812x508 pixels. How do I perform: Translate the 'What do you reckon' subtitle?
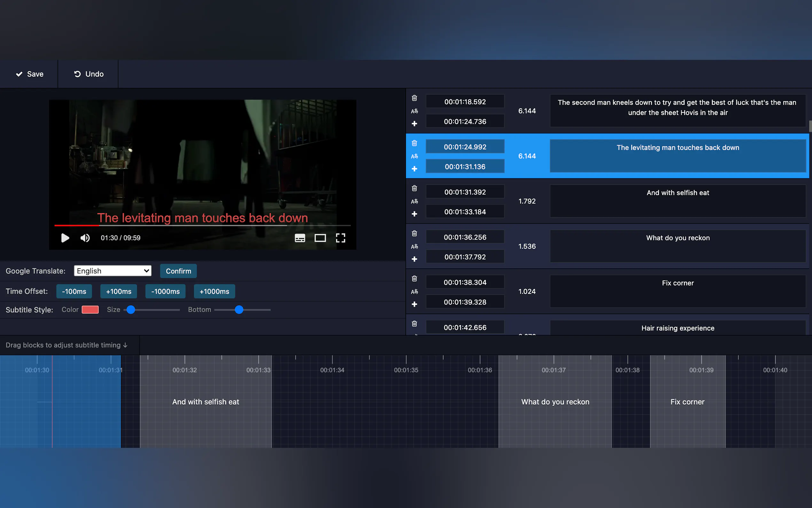pyautogui.click(x=414, y=247)
